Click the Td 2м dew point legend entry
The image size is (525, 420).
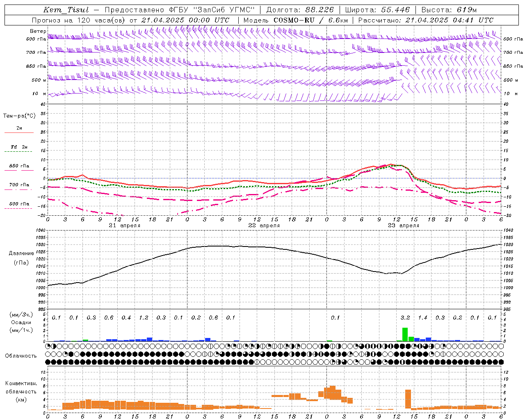pyautogui.click(x=19, y=148)
